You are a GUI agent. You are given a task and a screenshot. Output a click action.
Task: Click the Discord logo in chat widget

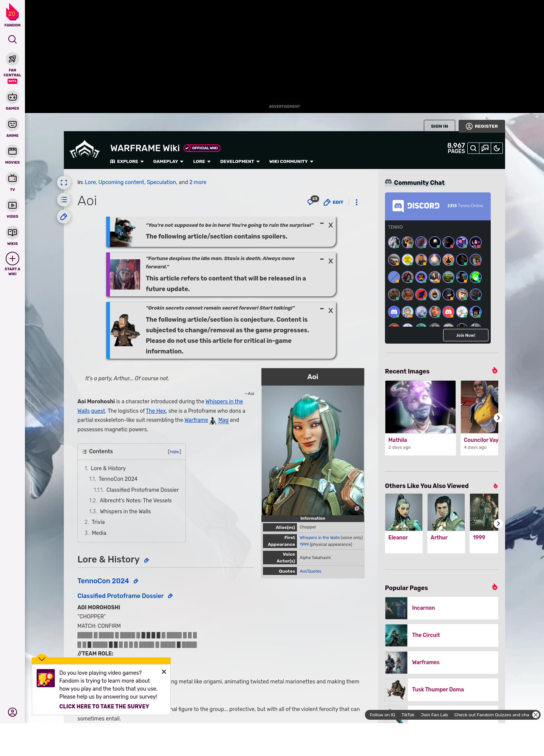pos(416,206)
